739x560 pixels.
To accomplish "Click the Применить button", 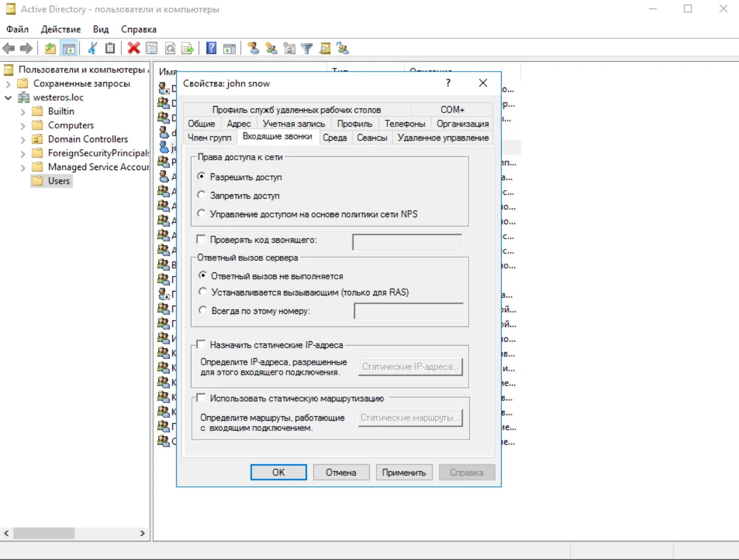I will pyautogui.click(x=404, y=472).
